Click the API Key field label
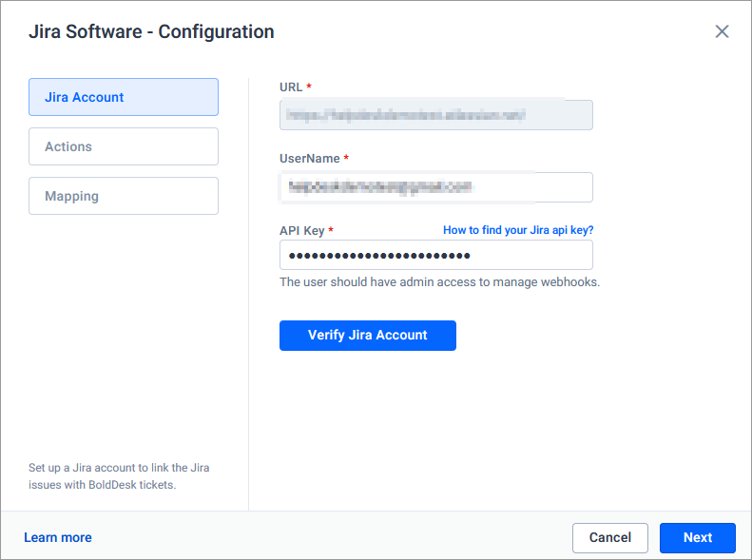Viewport: 752px width, 560px height. [x=302, y=231]
